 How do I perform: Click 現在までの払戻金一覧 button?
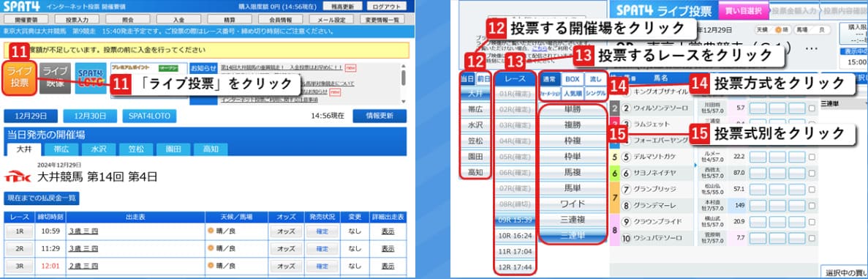tap(42, 198)
